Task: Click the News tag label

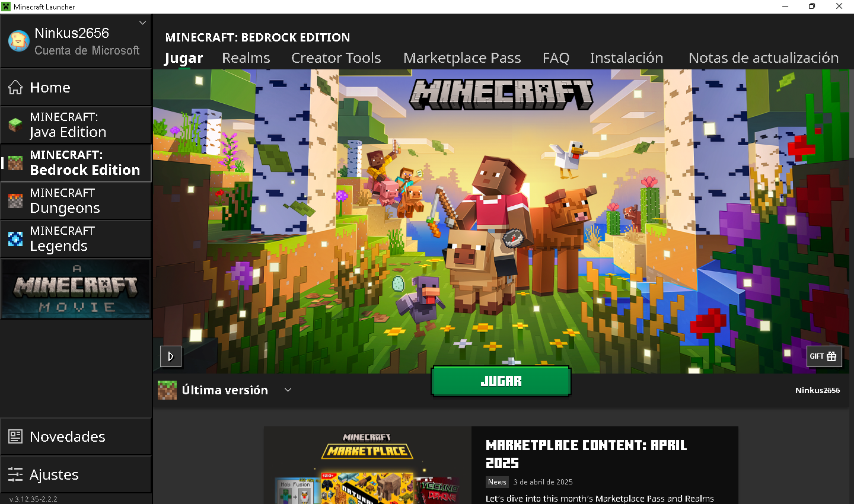Action: [497, 482]
